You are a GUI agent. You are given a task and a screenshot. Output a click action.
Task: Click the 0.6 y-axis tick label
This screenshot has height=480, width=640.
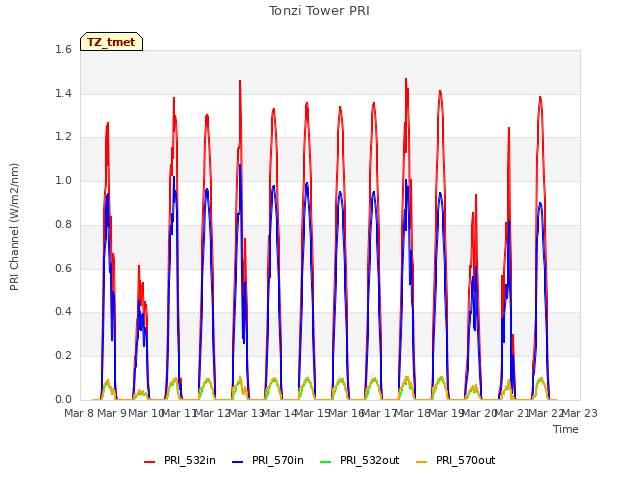click(63, 268)
